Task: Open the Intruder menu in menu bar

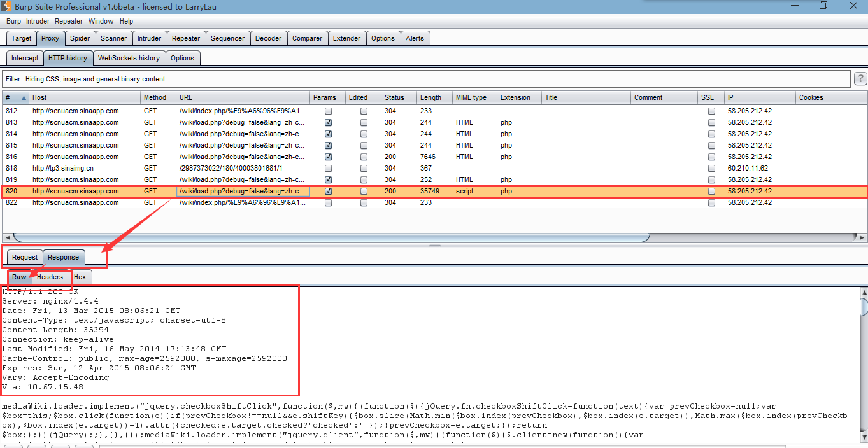Action: (x=38, y=21)
